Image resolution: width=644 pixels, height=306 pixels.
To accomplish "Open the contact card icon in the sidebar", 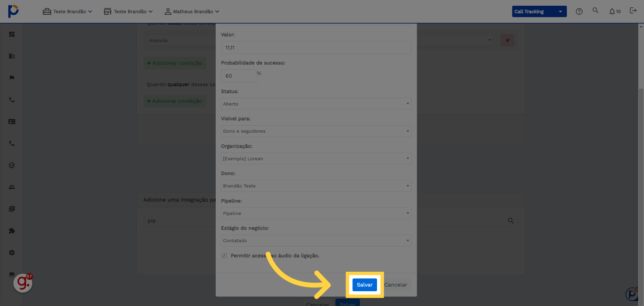I will click(x=12, y=122).
